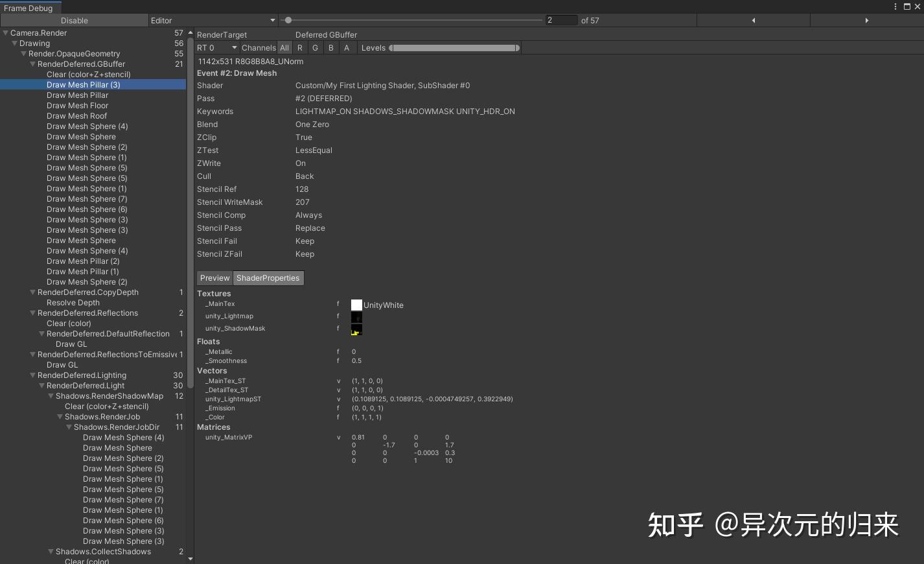924x564 pixels.
Task: Click the previous event arrow
Action: pyautogui.click(x=754, y=20)
